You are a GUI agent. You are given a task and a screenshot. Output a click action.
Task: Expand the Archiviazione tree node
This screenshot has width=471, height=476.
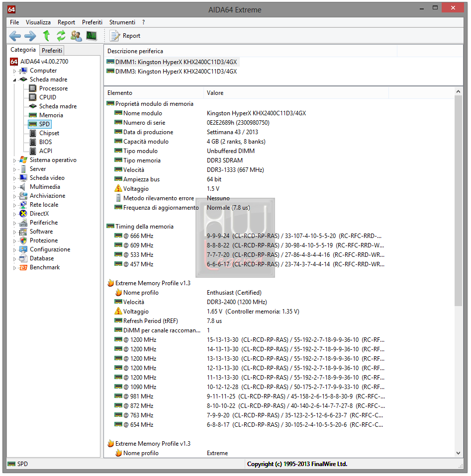point(14,196)
